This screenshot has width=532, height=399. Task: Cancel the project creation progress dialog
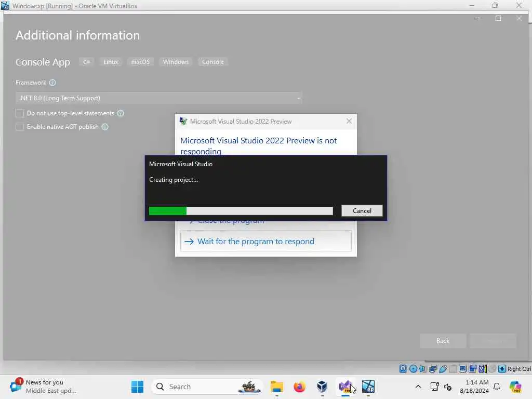(362, 211)
